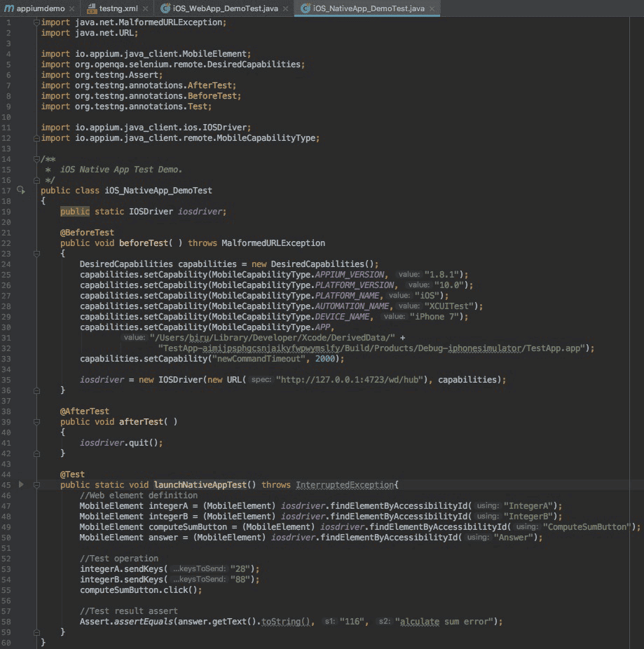Click the underlined InterruptedException in method signature
Viewport: 644px width, 649px height.
point(344,485)
